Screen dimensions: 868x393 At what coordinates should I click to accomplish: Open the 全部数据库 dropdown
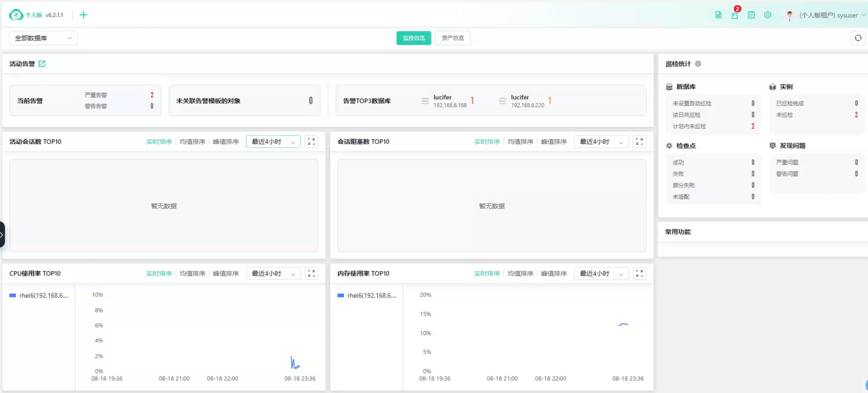pos(43,38)
